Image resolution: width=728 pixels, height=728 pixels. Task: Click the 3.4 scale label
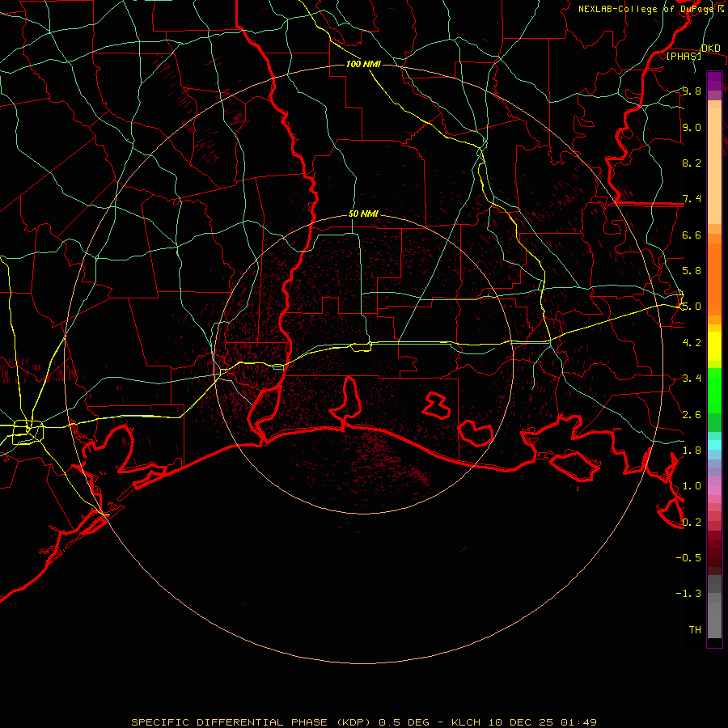pyautogui.click(x=692, y=378)
